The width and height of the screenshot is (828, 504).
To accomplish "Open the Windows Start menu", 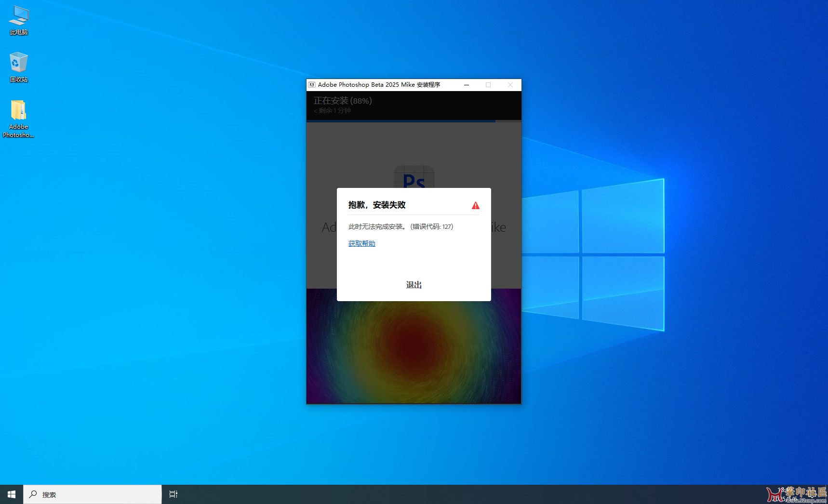I will pos(12,494).
